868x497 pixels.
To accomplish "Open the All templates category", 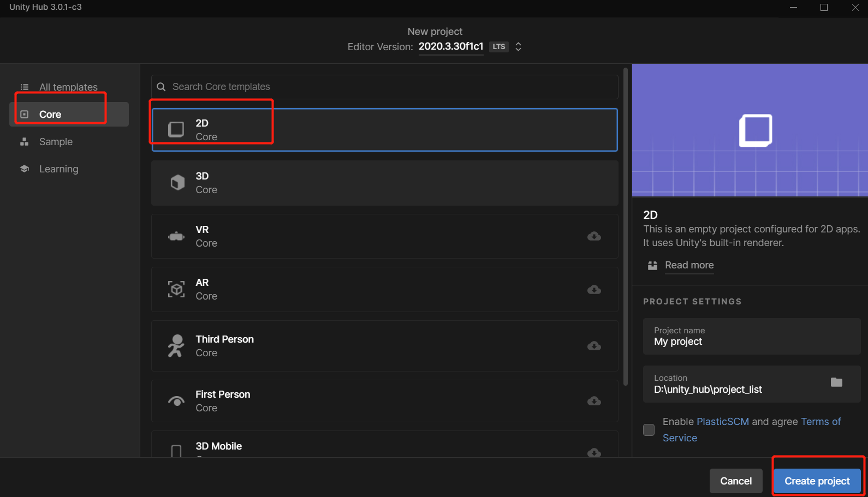I will click(69, 87).
